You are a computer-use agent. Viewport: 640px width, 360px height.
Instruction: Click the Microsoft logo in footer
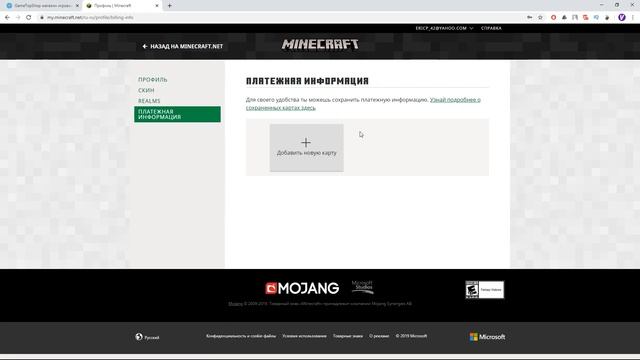tap(487, 337)
